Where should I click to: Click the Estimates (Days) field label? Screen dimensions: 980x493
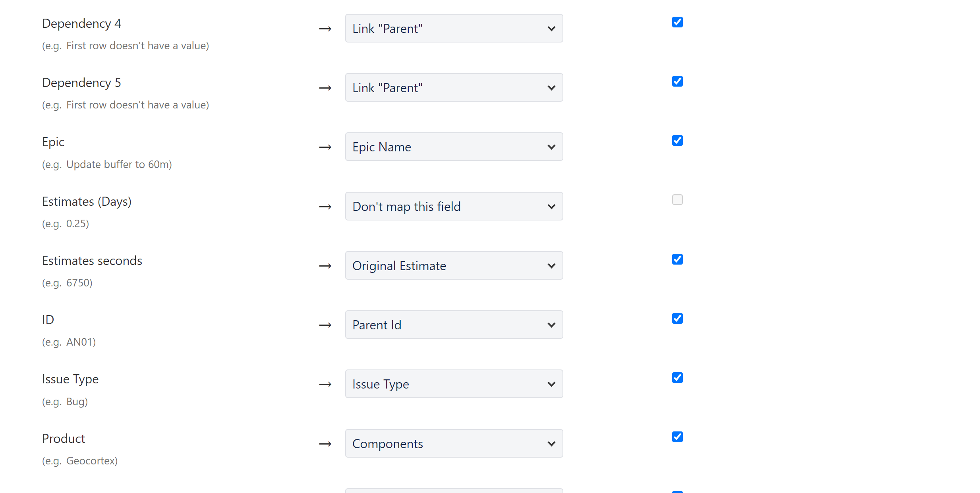point(87,201)
